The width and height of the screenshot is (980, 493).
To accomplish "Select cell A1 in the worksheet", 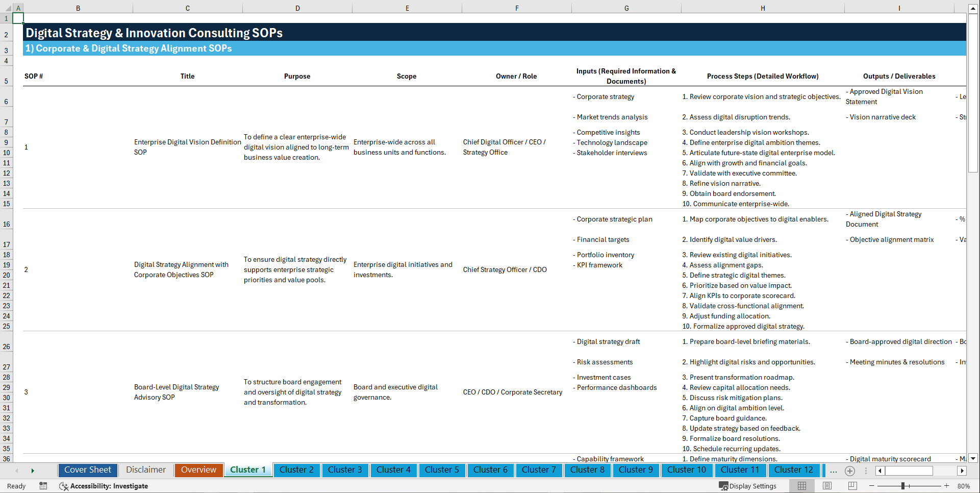I will [18, 18].
